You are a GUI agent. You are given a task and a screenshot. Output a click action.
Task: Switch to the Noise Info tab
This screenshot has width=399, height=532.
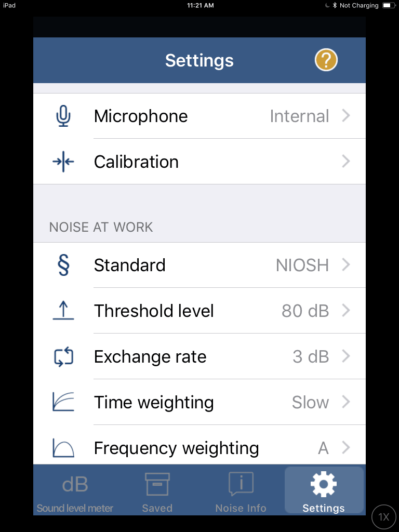point(241,490)
